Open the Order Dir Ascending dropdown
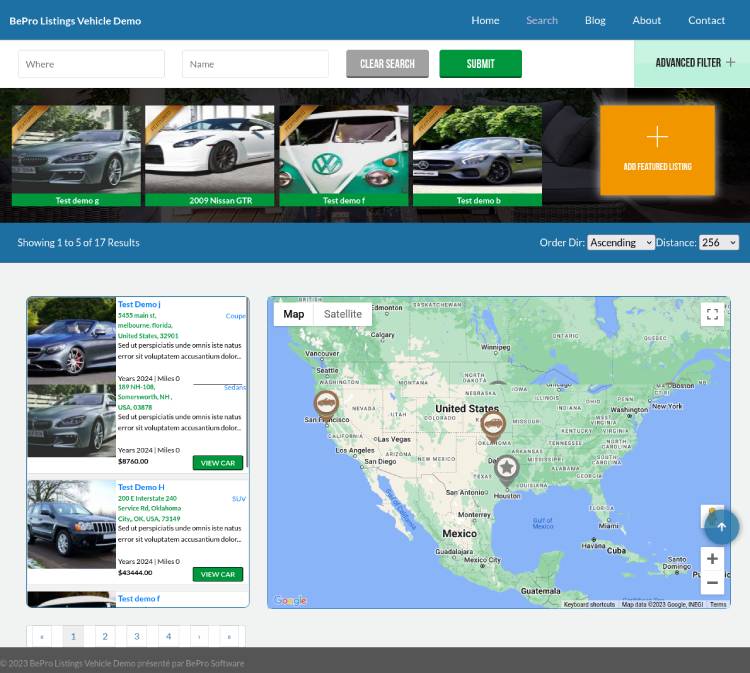This screenshot has width=750, height=673. coord(621,243)
